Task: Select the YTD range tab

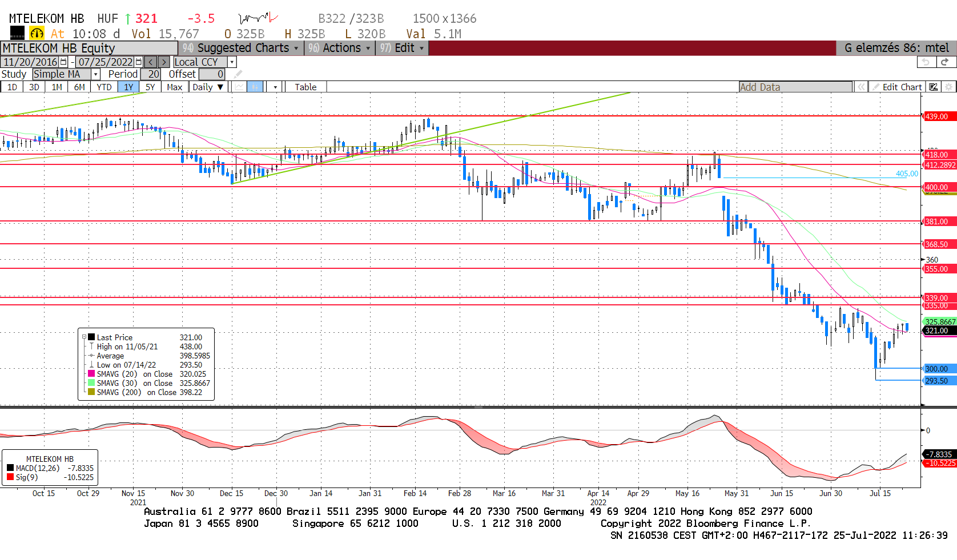Action: pos(104,87)
